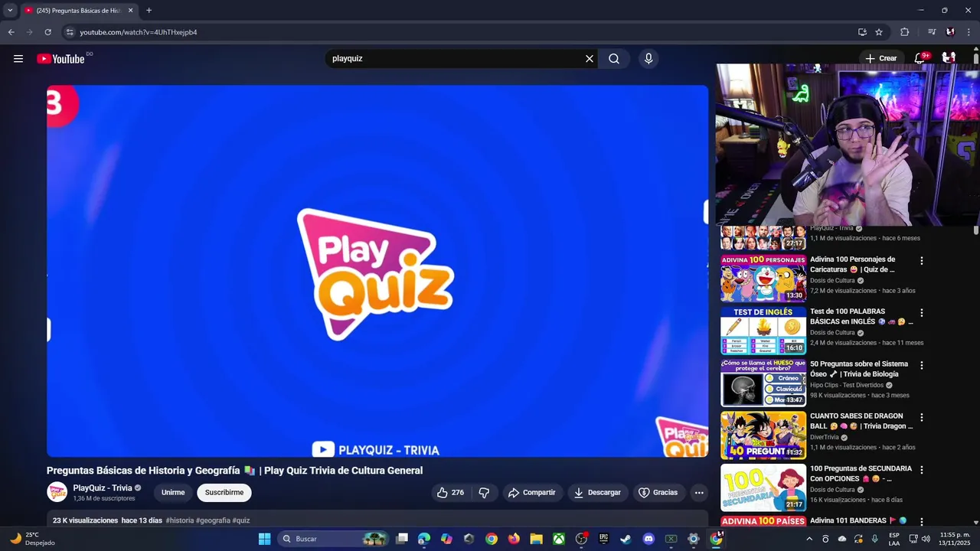Image resolution: width=980 pixels, height=551 pixels.
Task: Open the weather widget 25°C Despejado
Action: [31, 539]
